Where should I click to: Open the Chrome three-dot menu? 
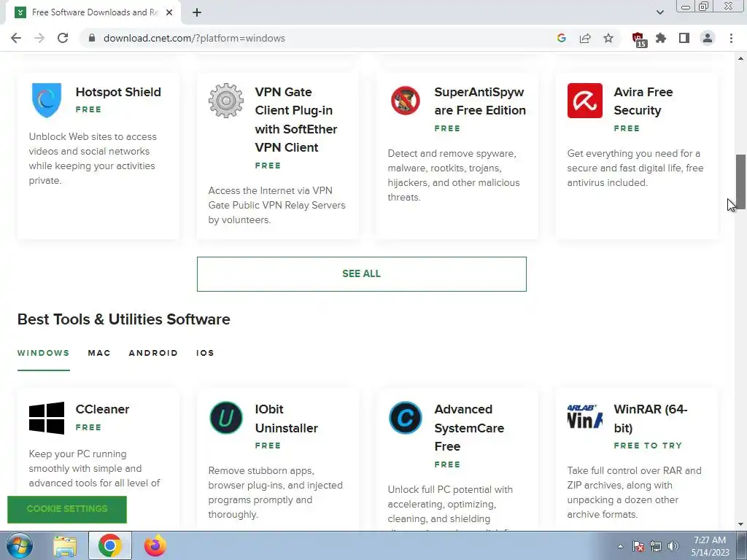731,38
